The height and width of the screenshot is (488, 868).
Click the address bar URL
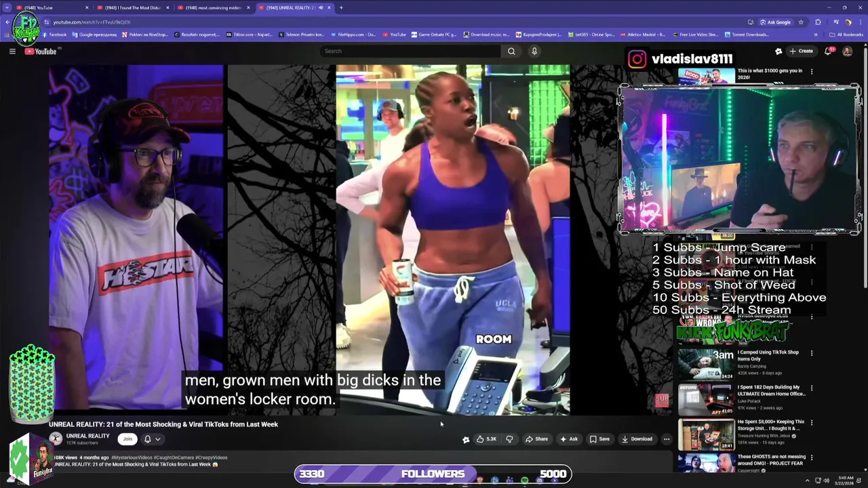(92, 22)
